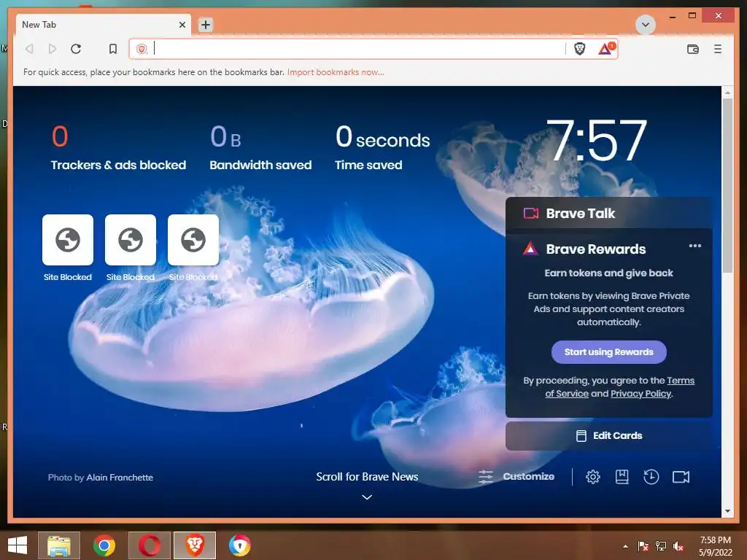Open the Privacy Policy link
This screenshot has width=747, height=560.
(x=640, y=394)
